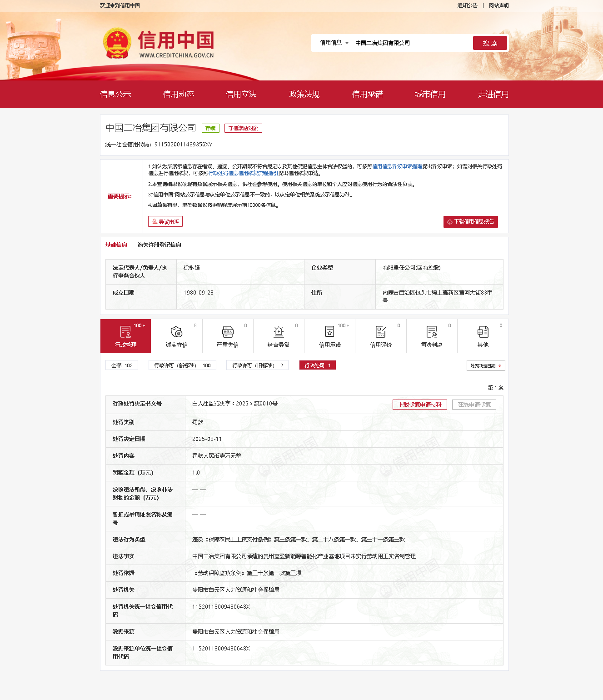Switch to the 基础信息 tab

coord(116,245)
